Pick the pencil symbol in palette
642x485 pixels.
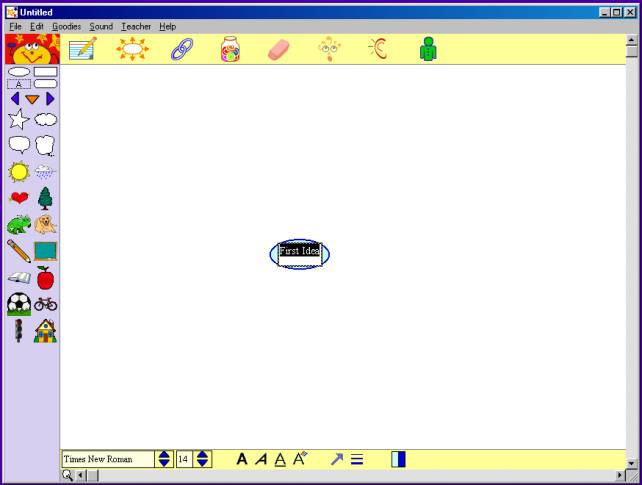tap(19, 251)
